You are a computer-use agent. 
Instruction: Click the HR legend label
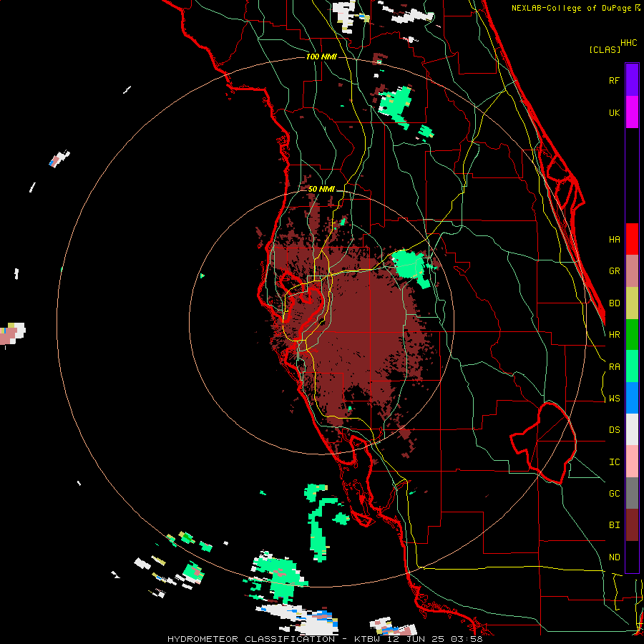[614, 335]
